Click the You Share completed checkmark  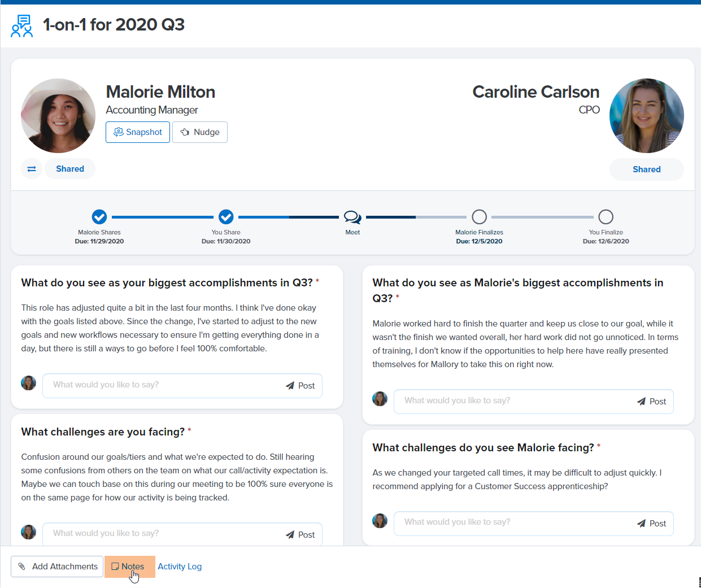(x=226, y=217)
